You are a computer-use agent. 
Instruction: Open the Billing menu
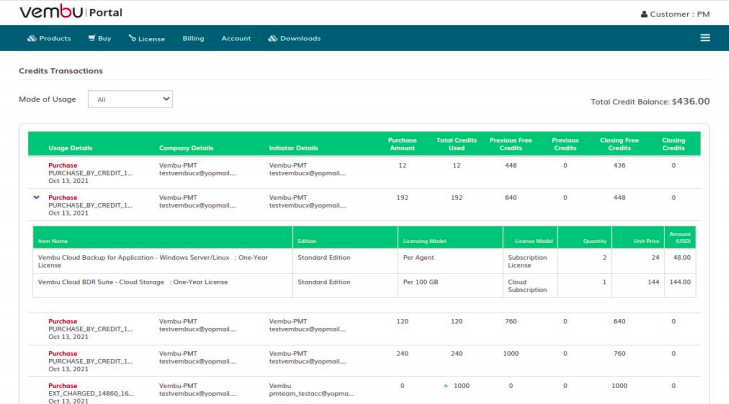pos(193,38)
